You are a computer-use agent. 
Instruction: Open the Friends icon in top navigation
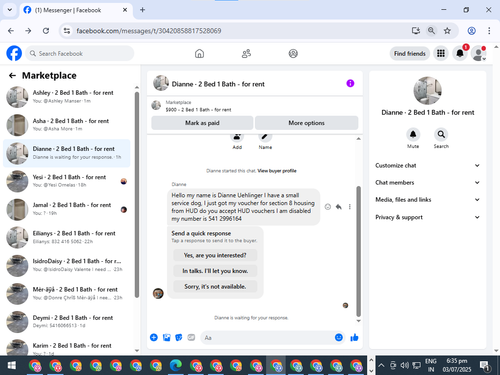(x=246, y=53)
